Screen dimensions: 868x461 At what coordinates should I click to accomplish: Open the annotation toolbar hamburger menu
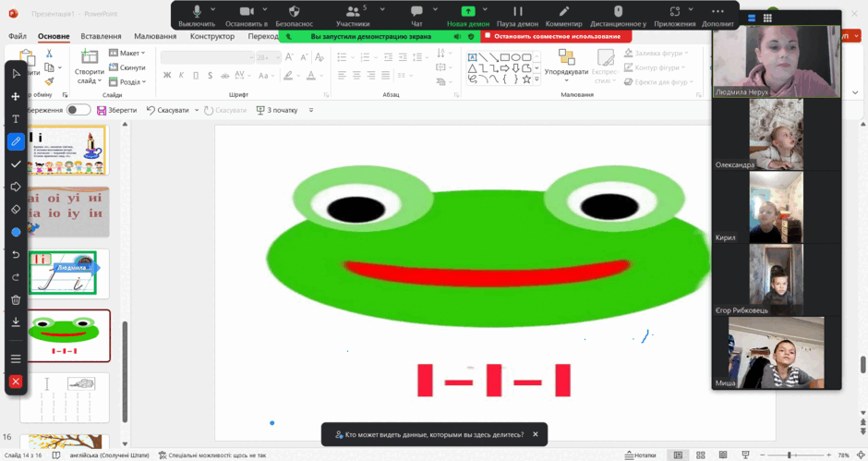[16, 359]
